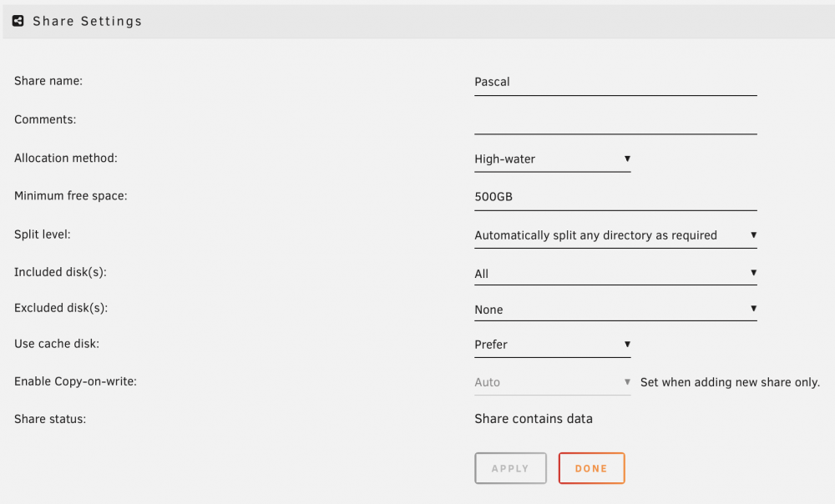Click the 'Share contains data' status text
The image size is (835, 504).
click(x=534, y=419)
